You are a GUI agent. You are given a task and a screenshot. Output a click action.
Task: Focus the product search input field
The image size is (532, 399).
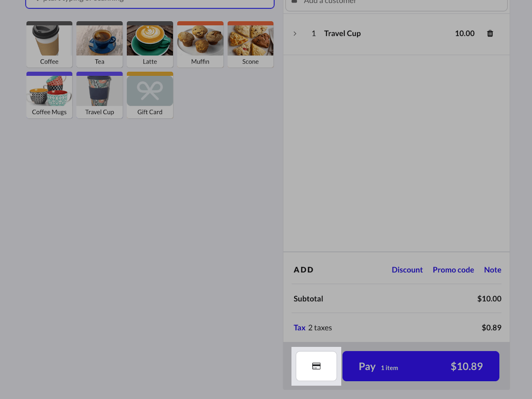150,2
